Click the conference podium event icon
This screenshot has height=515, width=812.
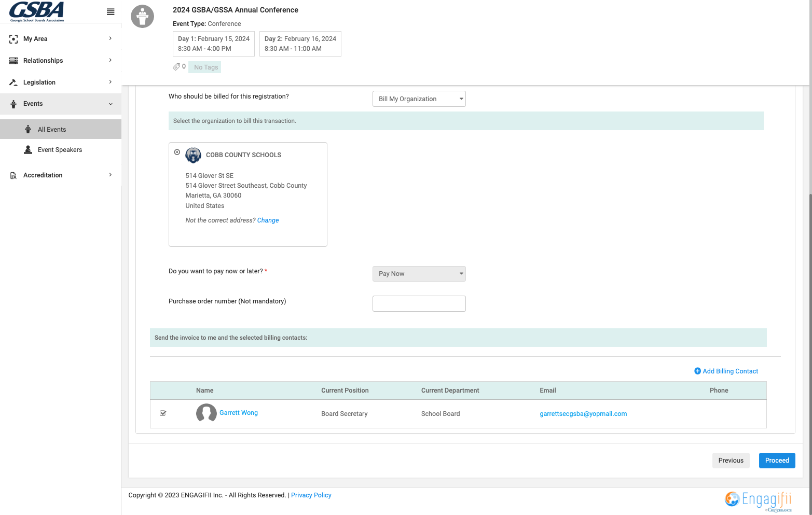pos(142,17)
